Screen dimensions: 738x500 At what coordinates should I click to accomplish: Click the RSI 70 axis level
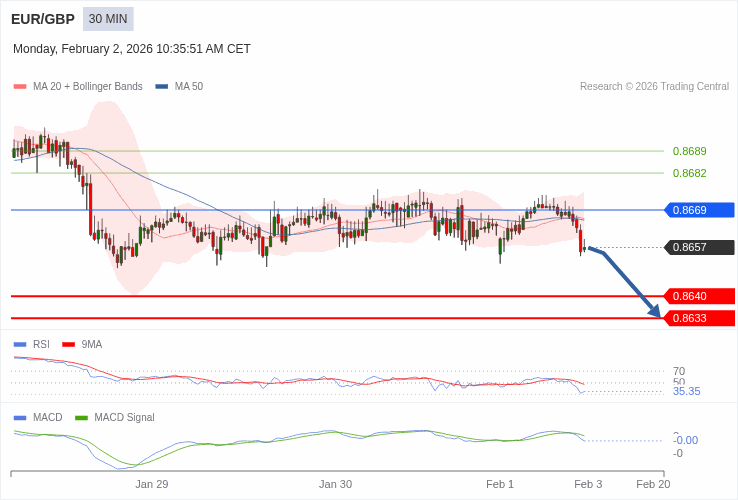679,371
